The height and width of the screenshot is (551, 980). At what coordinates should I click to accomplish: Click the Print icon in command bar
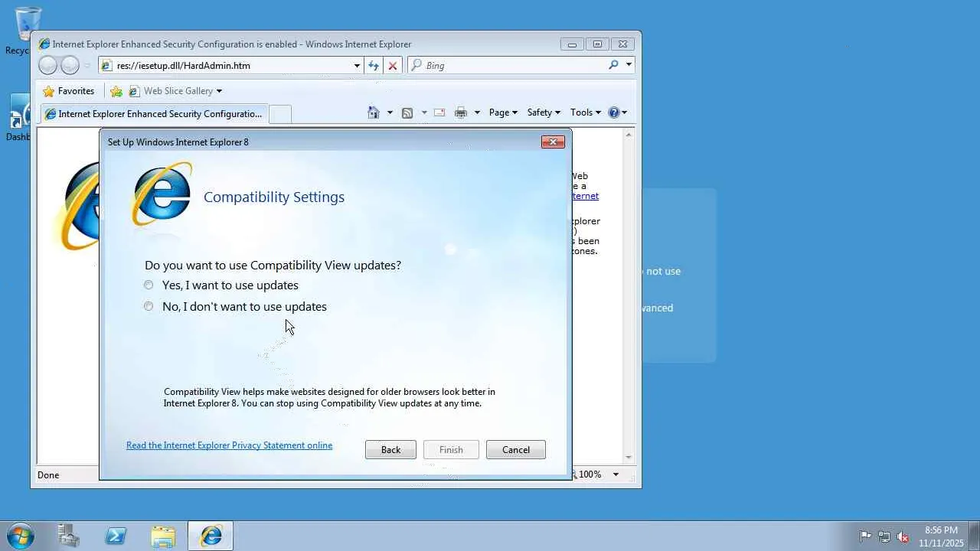pyautogui.click(x=461, y=112)
